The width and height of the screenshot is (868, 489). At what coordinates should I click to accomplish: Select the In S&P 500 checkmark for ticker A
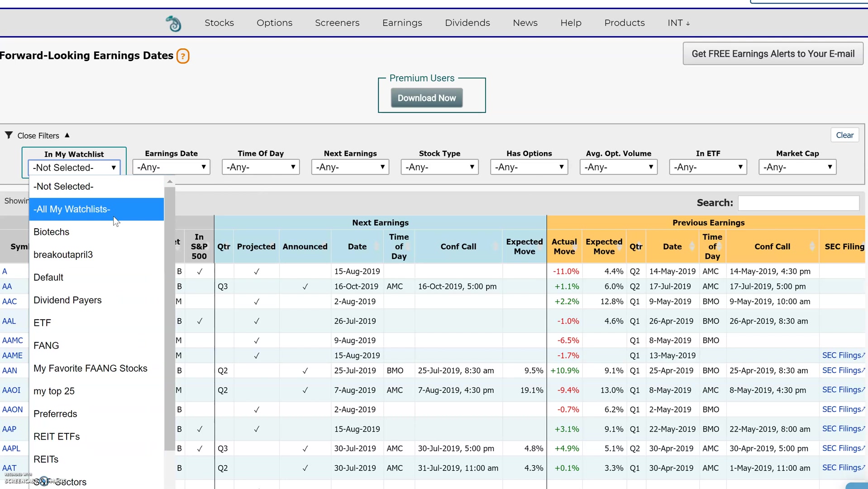(x=199, y=271)
